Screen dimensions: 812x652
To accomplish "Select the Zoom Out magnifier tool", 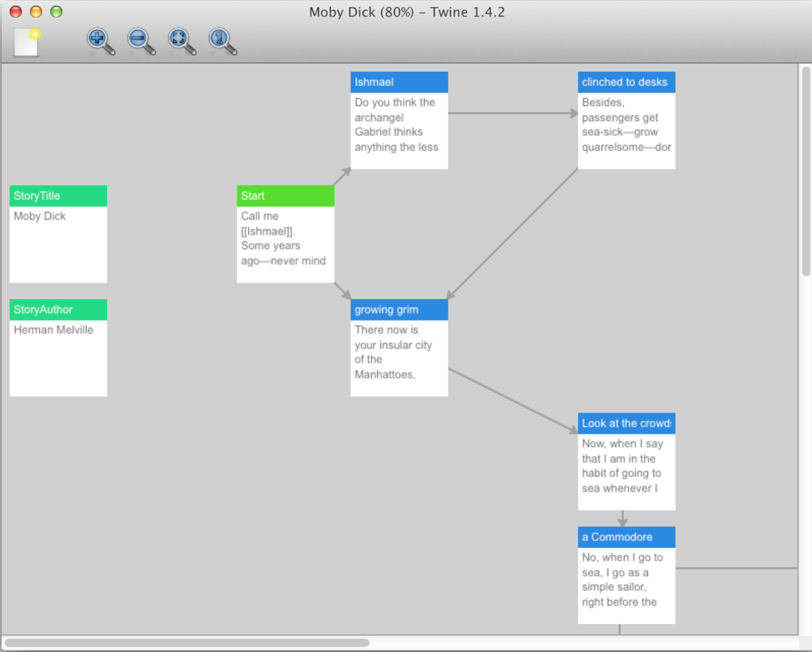I will tap(139, 40).
